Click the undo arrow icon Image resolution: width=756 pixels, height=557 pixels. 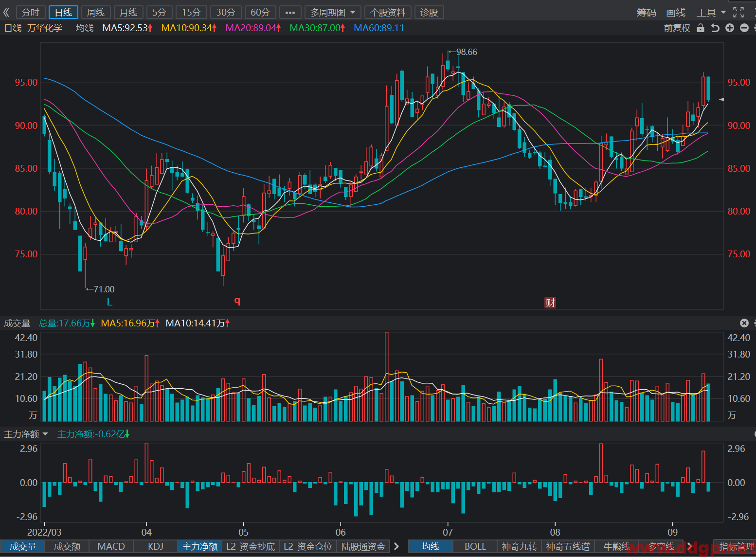click(x=715, y=28)
